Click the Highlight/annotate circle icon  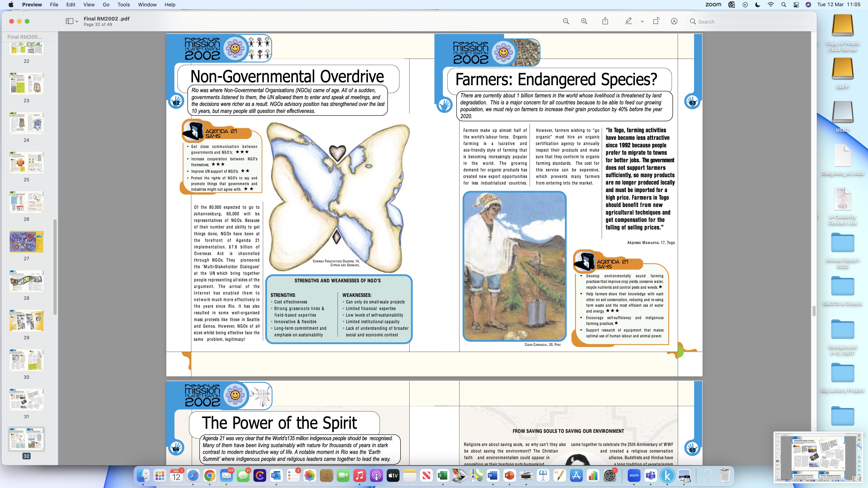[x=674, y=21]
